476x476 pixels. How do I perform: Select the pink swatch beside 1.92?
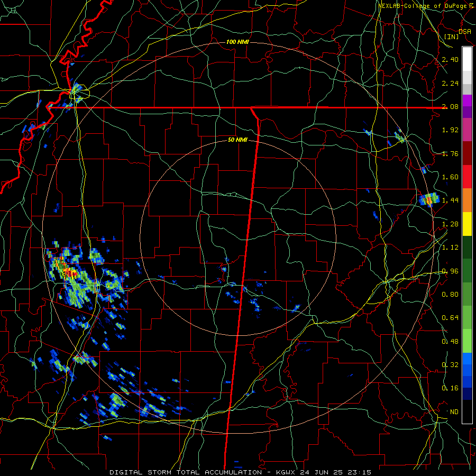click(x=467, y=130)
